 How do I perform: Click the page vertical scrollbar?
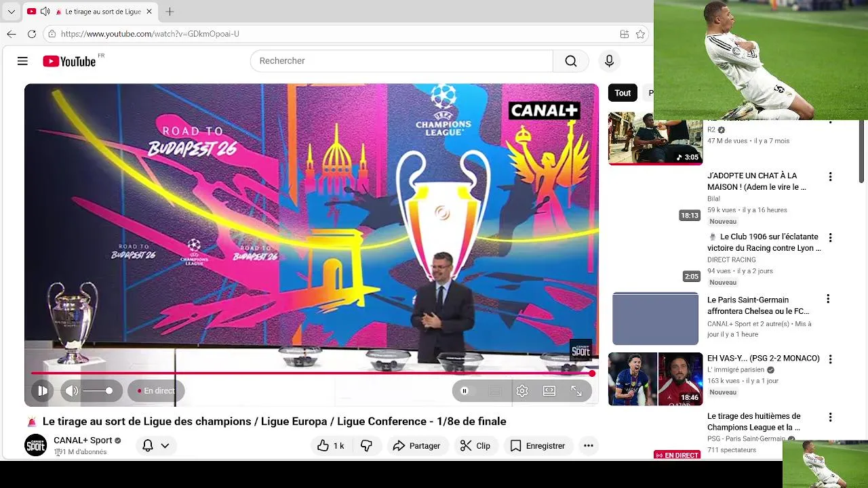point(863,152)
